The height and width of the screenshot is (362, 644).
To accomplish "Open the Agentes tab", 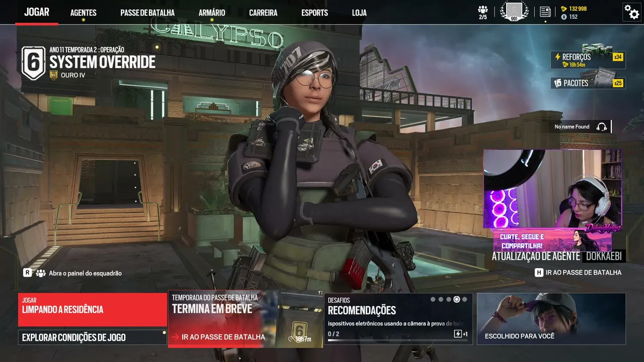I will 84,13.
